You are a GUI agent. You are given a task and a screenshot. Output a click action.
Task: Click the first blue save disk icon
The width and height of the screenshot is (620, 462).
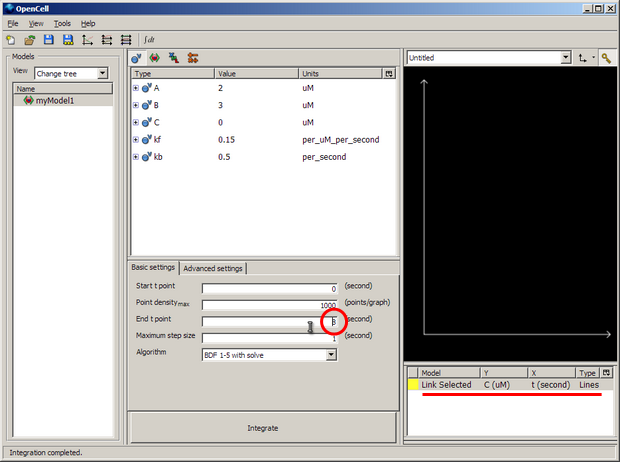coord(49,40)
